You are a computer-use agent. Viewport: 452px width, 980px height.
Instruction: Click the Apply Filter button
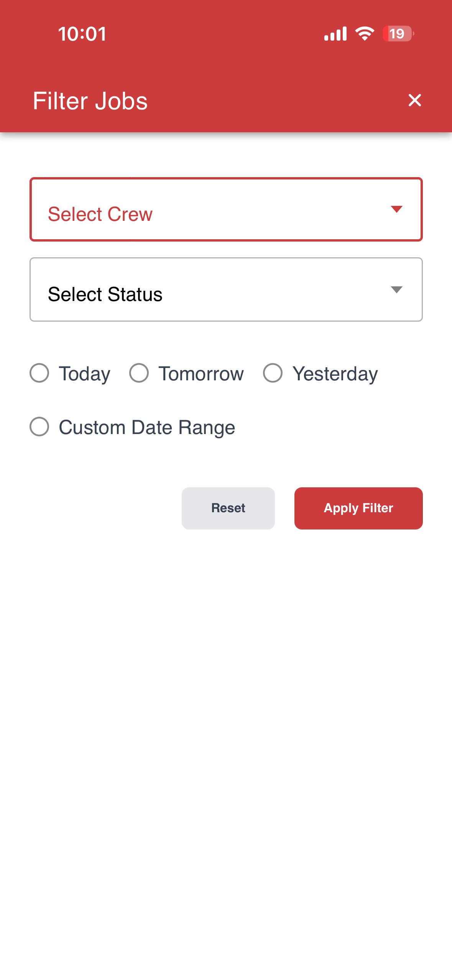click(358, 508)
